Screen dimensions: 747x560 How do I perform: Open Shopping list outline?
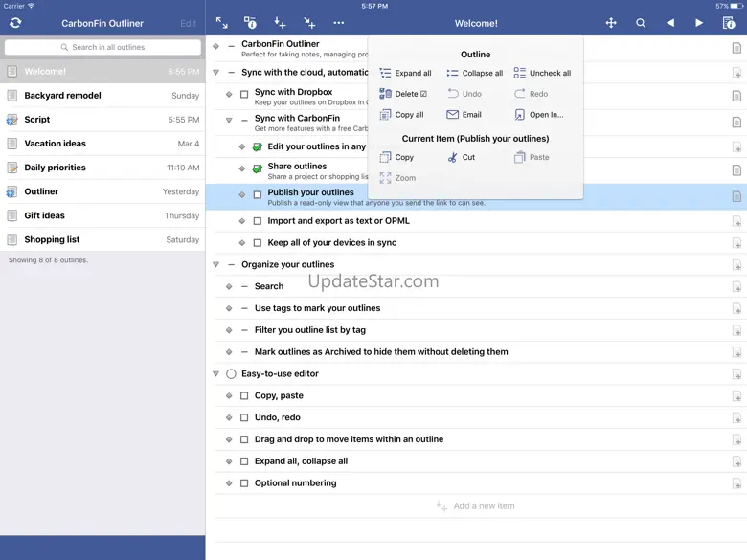pyautogui.click(x=102, y=239)
